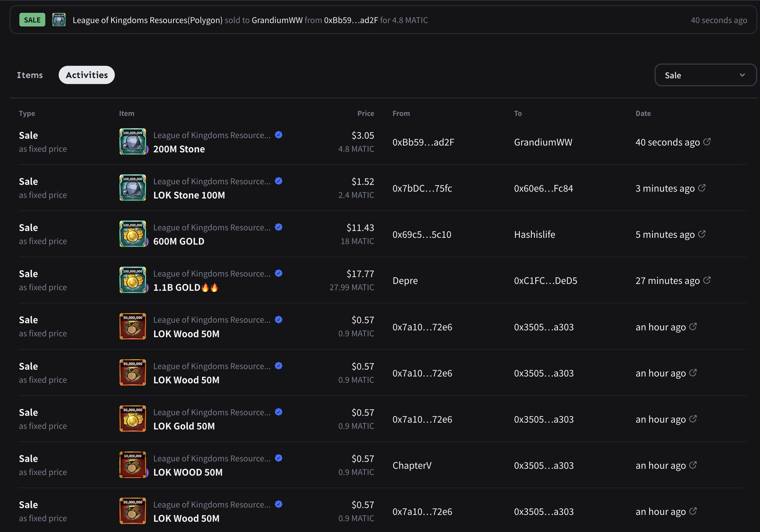Click the banner's 40 seconds ago timestamp
This screenshot has height=532, width=760.
pos(719,20)
